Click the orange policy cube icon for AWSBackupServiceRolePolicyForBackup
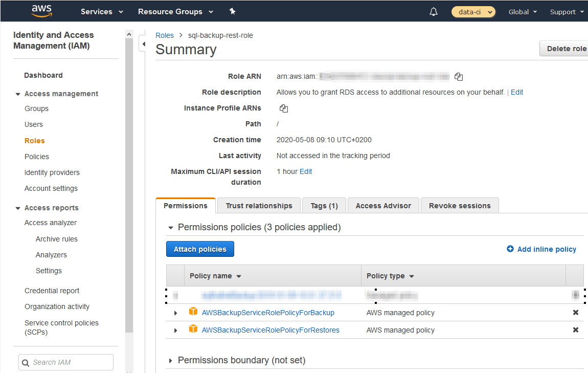The width and height of the screenshot is (588, 373). 193,312
